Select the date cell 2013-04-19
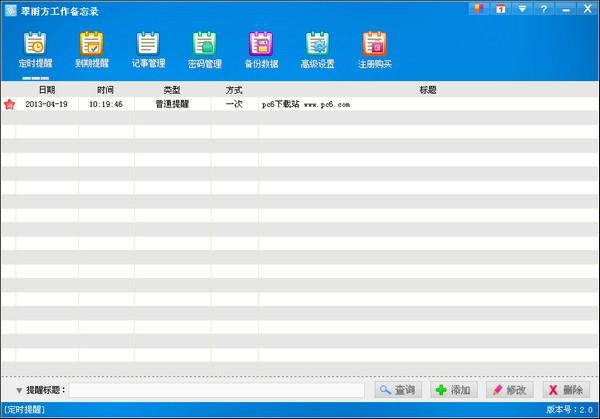Image resolution: width=600 pixels, height=419 pixels. [x=47, y=104]
